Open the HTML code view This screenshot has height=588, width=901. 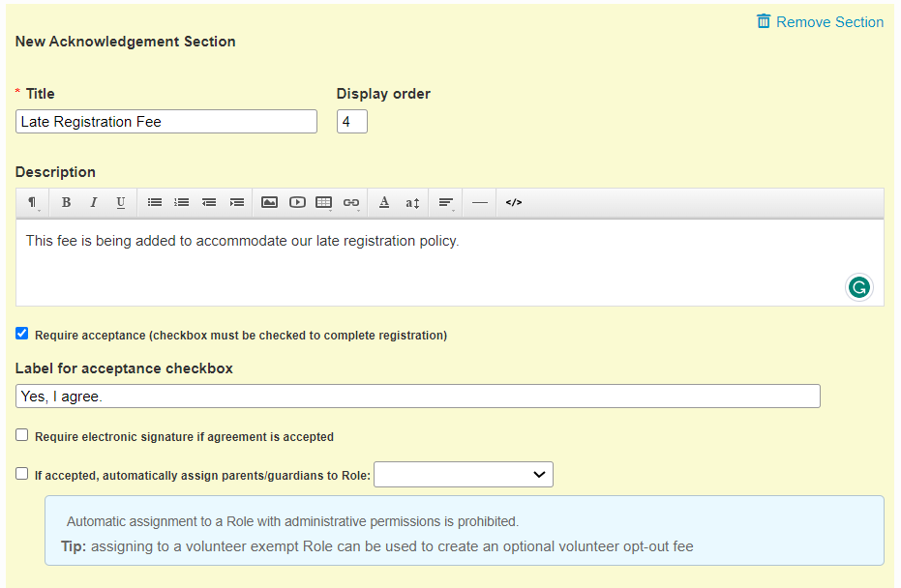(514, 203)
